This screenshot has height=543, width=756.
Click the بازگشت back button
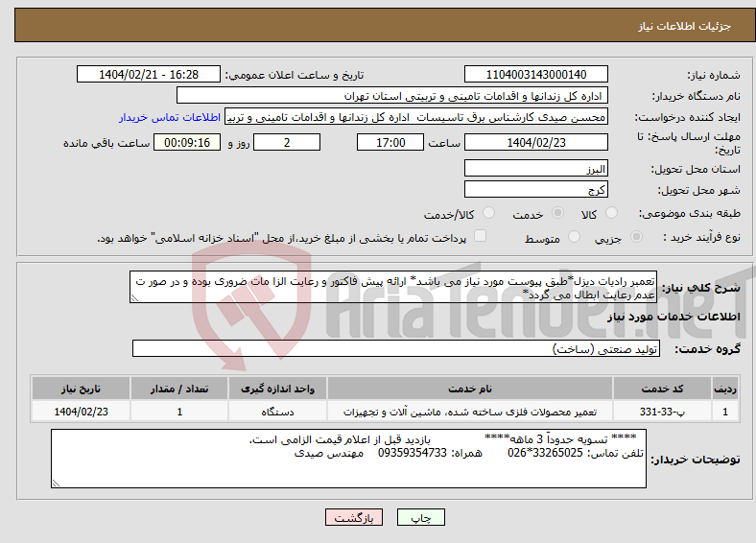click(x=354, y=517)
